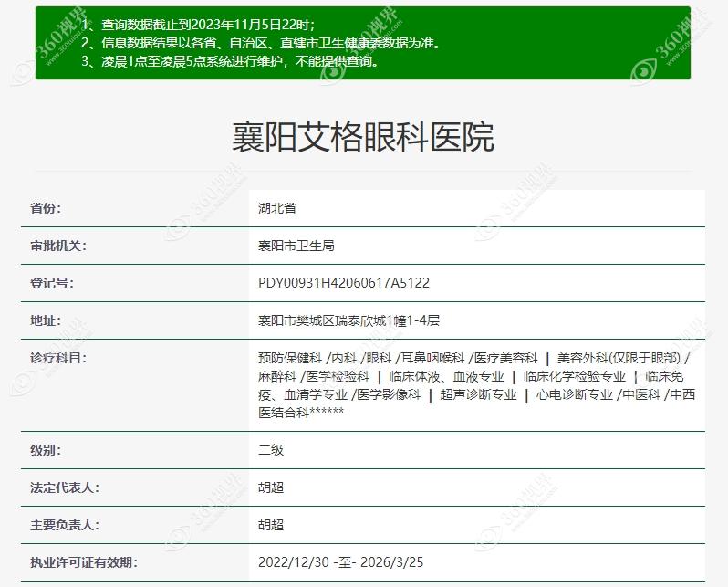This screenshot has height=587, width=728.
Task: Select the value 襄阳市卫生局
Action: [x=296, y=246]
